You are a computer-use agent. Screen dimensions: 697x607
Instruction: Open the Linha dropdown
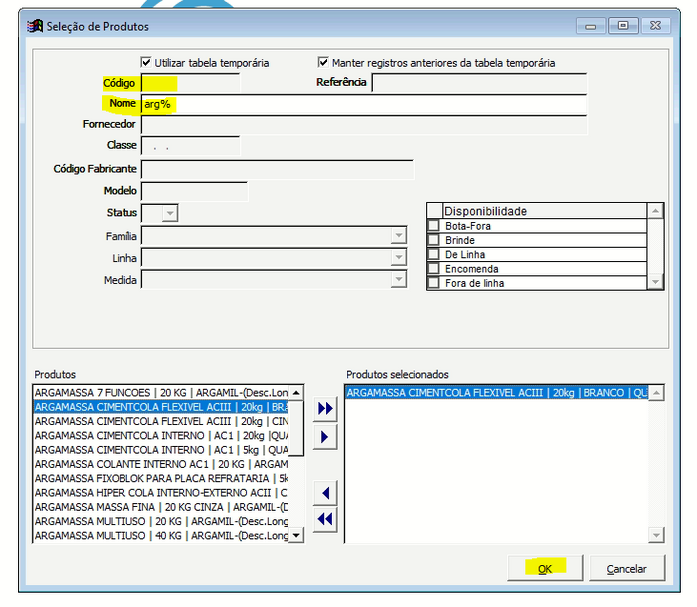pos(399,257)
